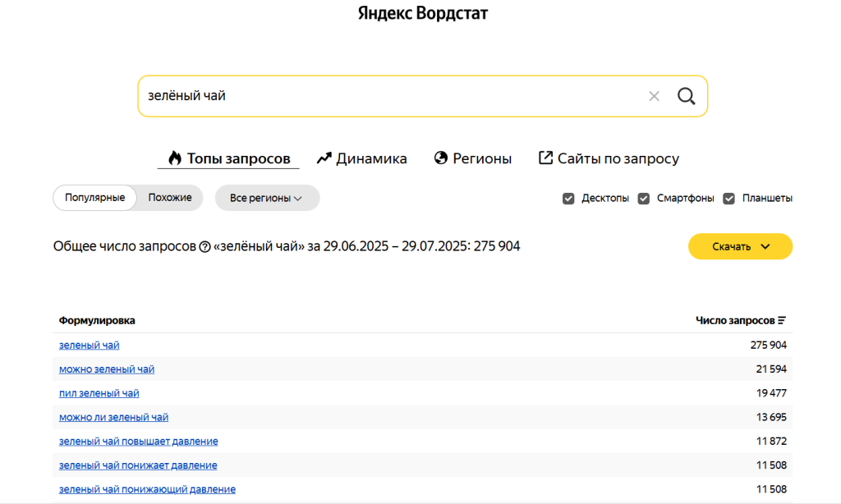Click the trend arrow icon for Динамика
The width and height of the screenshot is (841, 504).
(x=324, y=158)
